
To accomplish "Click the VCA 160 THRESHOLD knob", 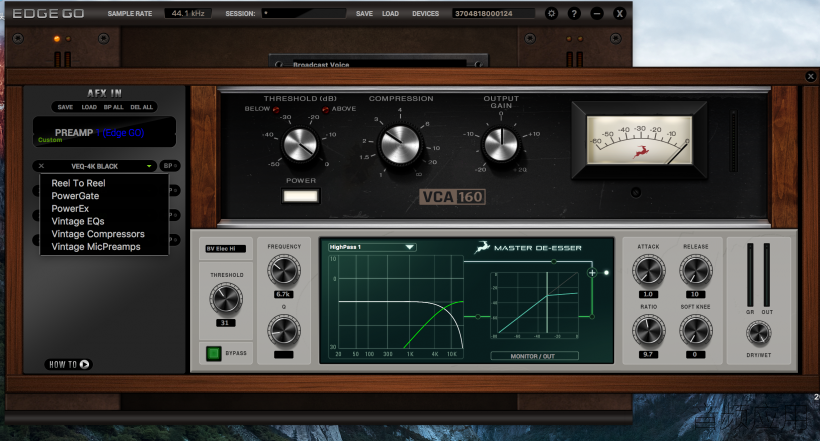I will point(300,144).
